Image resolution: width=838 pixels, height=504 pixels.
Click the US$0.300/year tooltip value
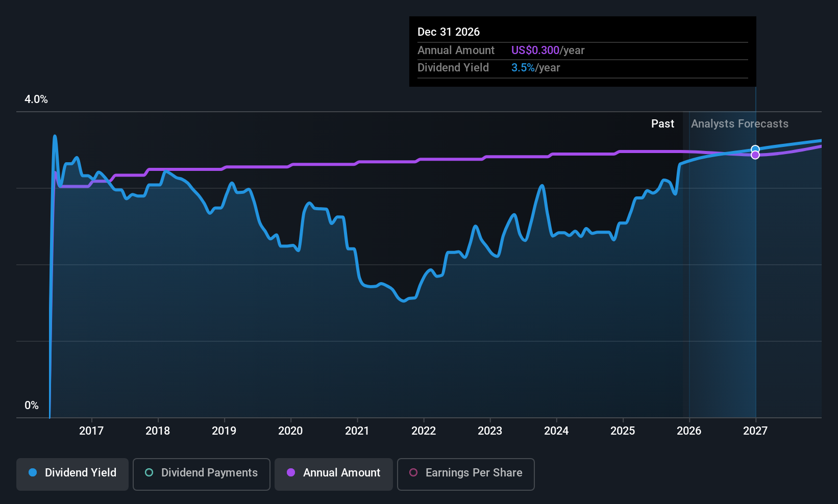pos(548,51)
